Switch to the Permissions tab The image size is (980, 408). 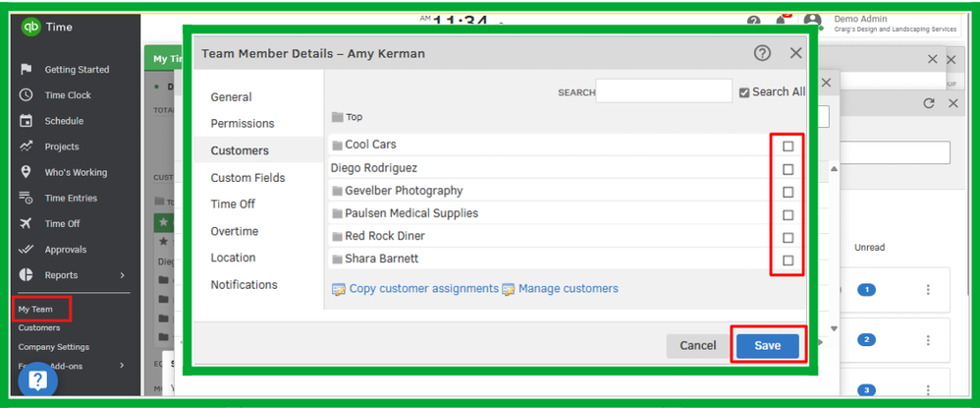click(243, 124)
